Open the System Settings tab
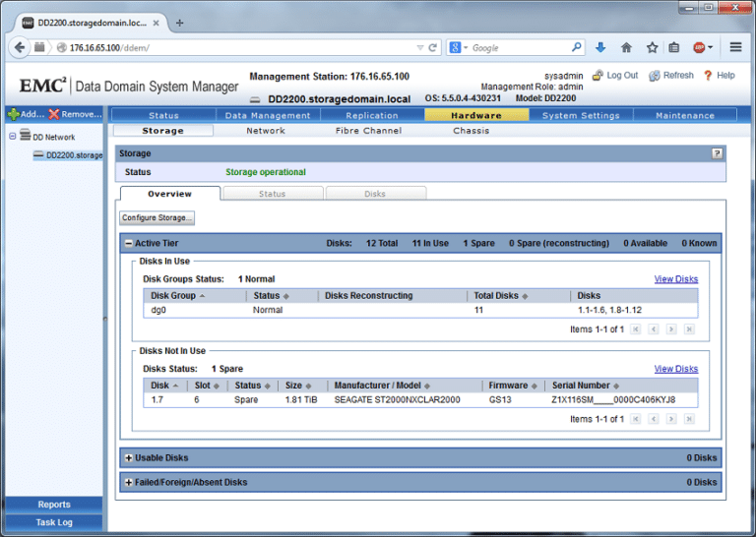 [x=581, y=115]
